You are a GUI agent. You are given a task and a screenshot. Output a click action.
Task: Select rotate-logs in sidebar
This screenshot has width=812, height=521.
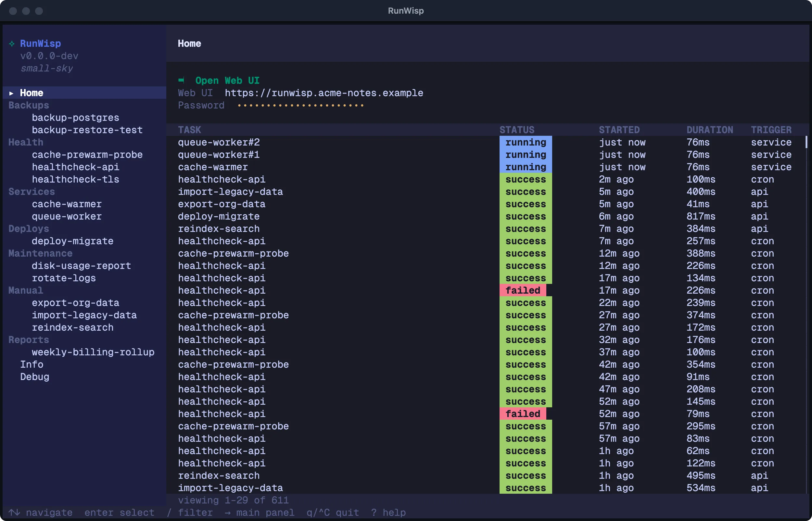pos(64,278)
